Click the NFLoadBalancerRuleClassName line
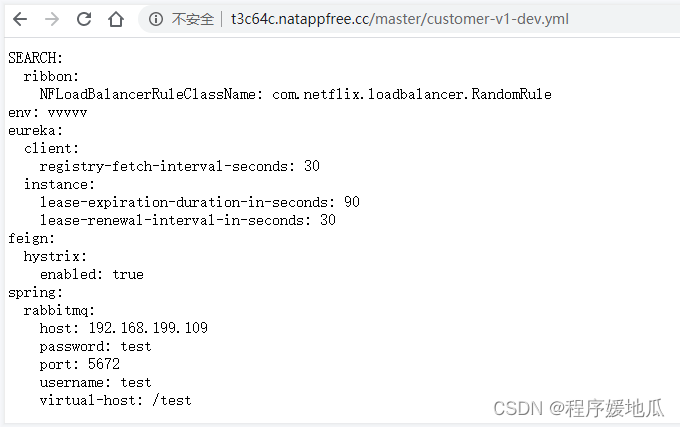Screen dimensions: 680x427 pos(295,94)
